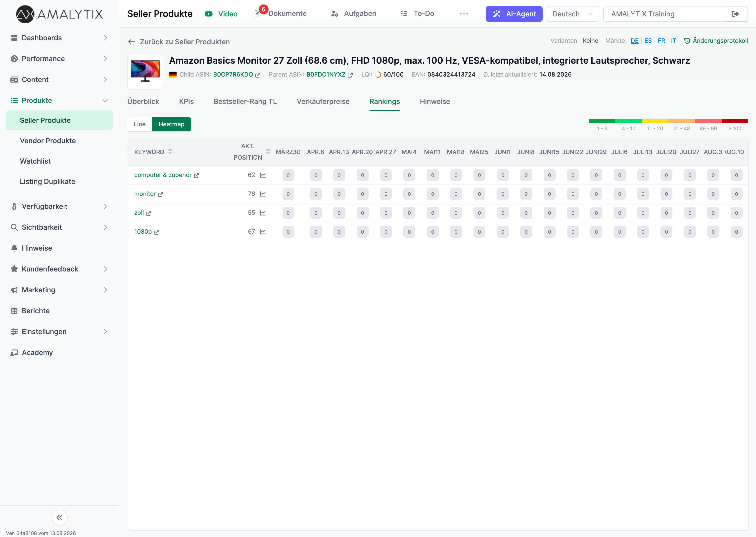Viewport: 756px width, 537px height.
Task: Switch to the KPIs tab
Action: click(187, 101)
